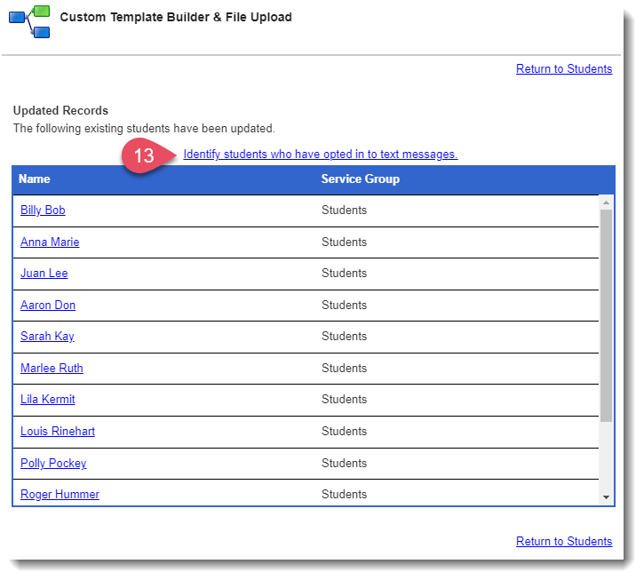Select the Lila Kermit name link
The height and width of the screenshot is (580, 644).
(x=48, y=399)
